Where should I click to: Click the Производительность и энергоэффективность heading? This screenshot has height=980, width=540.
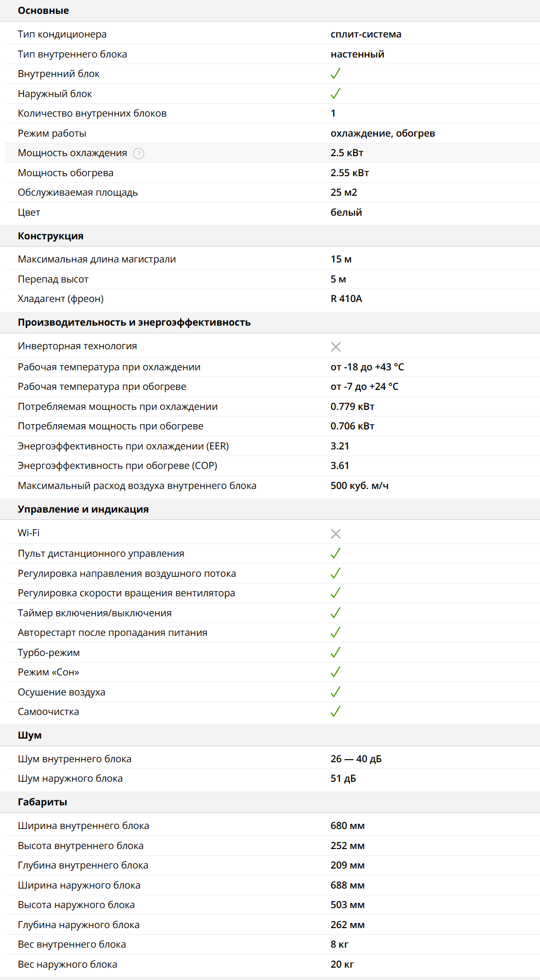134,323
